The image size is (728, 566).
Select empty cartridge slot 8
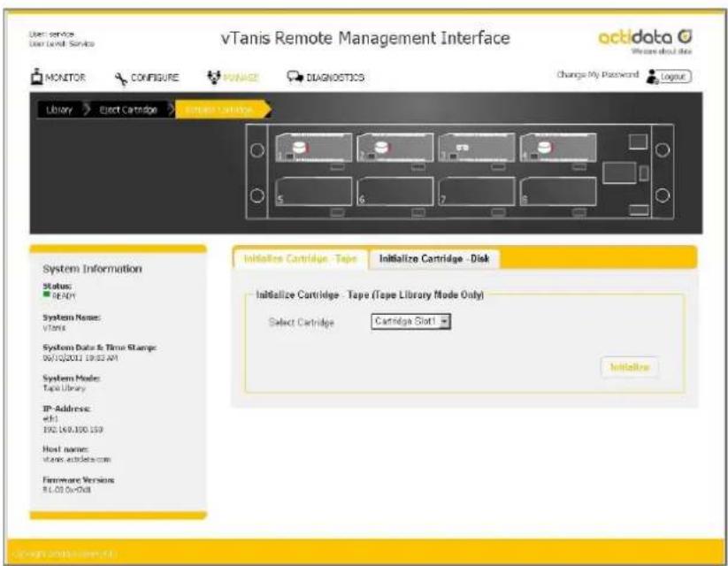(558, 191)
